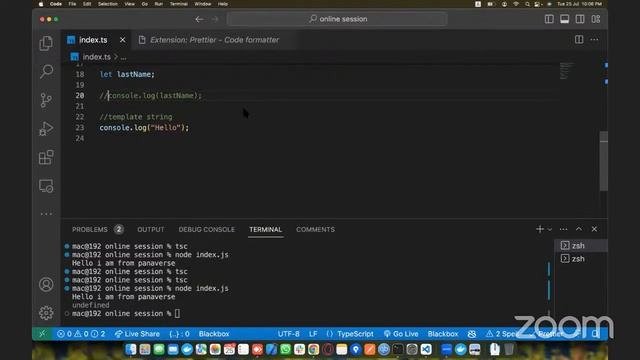Image resolution: width=640 pixels, height=360 pixels.
Task: Open the COMMENTS panel tab
Action: pyautogui.click(x=316, y=229)
